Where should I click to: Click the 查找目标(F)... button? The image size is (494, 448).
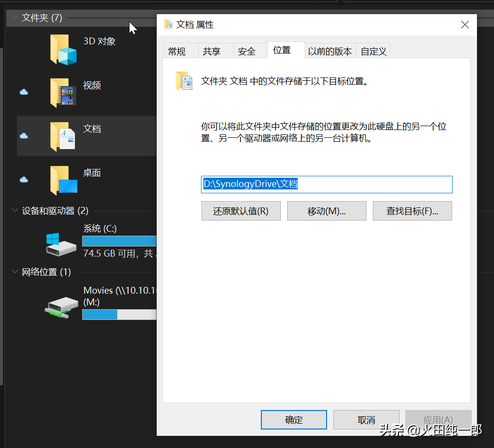click(x=412, y=211)
